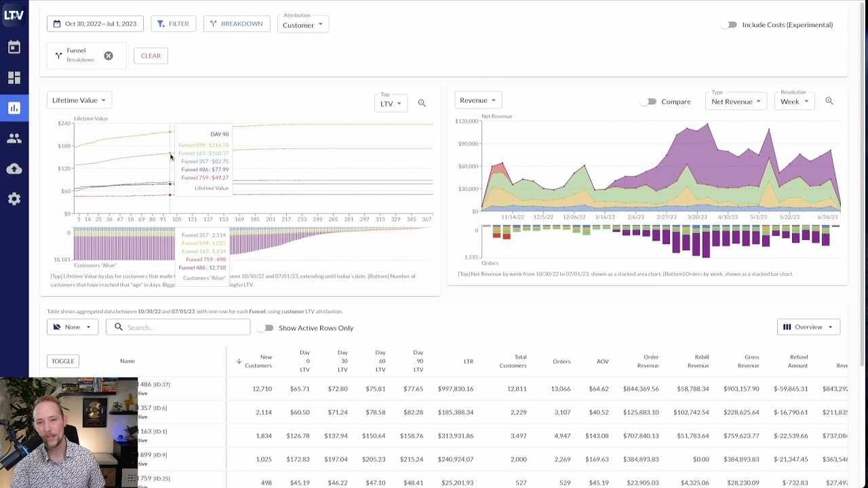The width and height of the screenshot is (868, 488).
Task: Click the BREAKDOWN button
Action: tap(236, 24)
